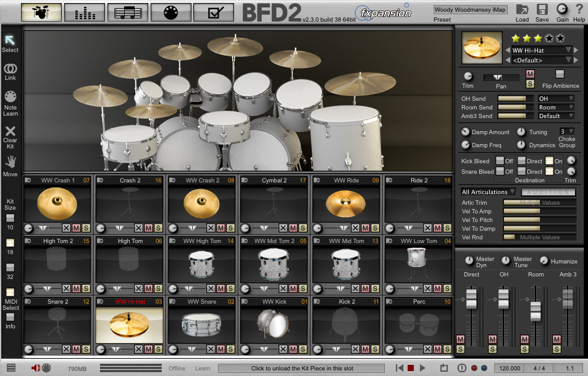The height and width of the screenshot is (376, 588).
Task: Unload the WW Low Tom slot with X
Action: coord(427,288)
